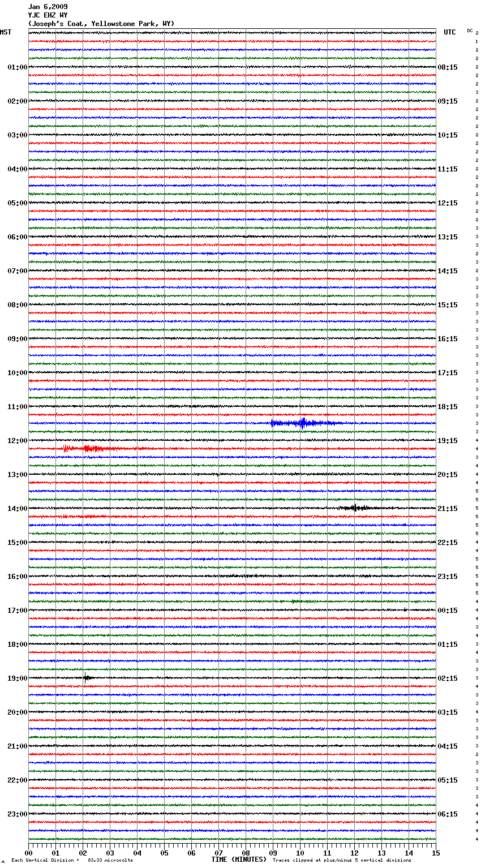Image resolution: width=481 pixels, height=868 pixels.
Task: Click the 'MST' column header
Action: 6,32
